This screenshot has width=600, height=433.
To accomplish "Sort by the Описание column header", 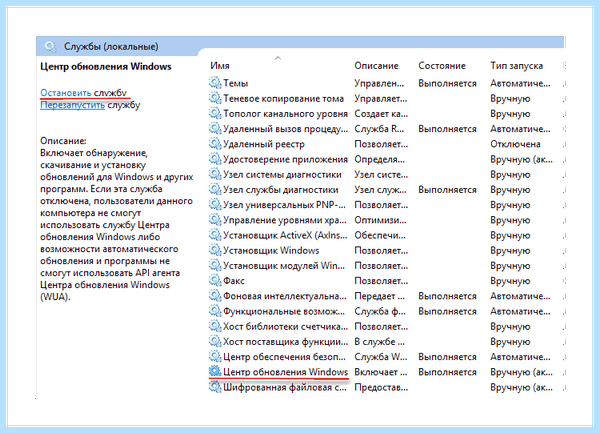I will pos(376,66).
